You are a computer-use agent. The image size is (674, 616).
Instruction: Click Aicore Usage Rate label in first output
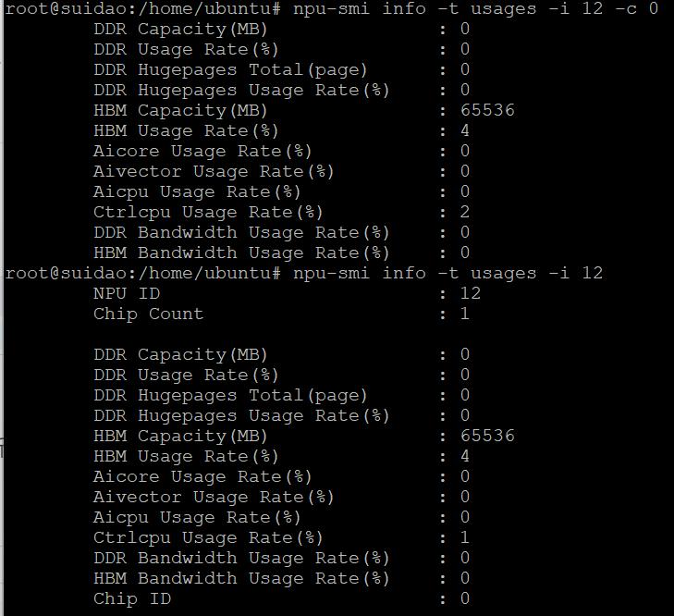tap(202, 151)
